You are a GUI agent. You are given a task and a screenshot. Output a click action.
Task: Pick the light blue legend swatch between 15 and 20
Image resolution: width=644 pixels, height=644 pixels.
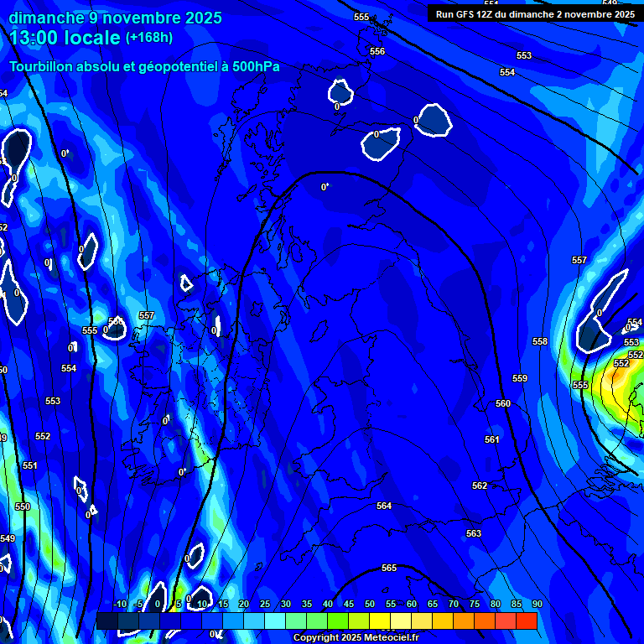point(233,621)
